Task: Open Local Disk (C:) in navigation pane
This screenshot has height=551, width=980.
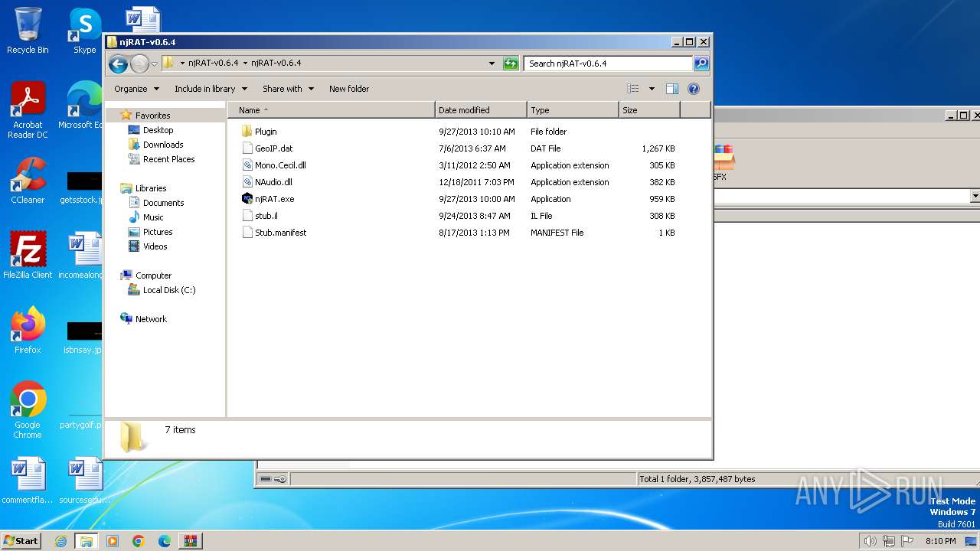Action: click(168, 290)
